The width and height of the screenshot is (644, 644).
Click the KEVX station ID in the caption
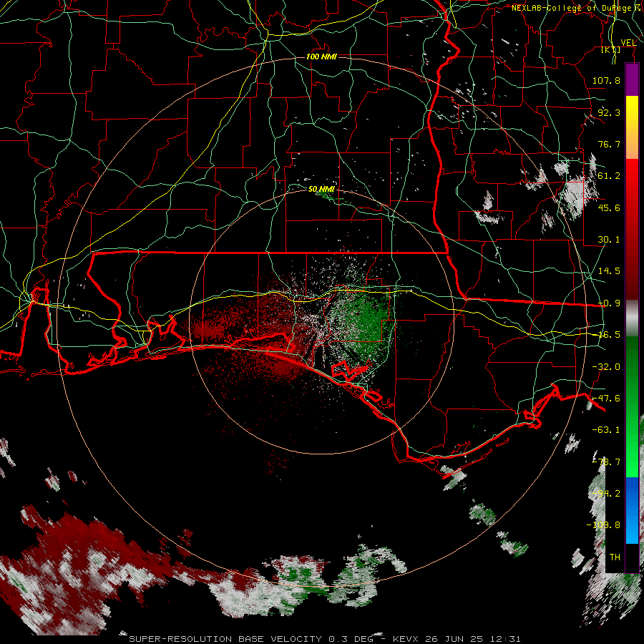(406, 639)
